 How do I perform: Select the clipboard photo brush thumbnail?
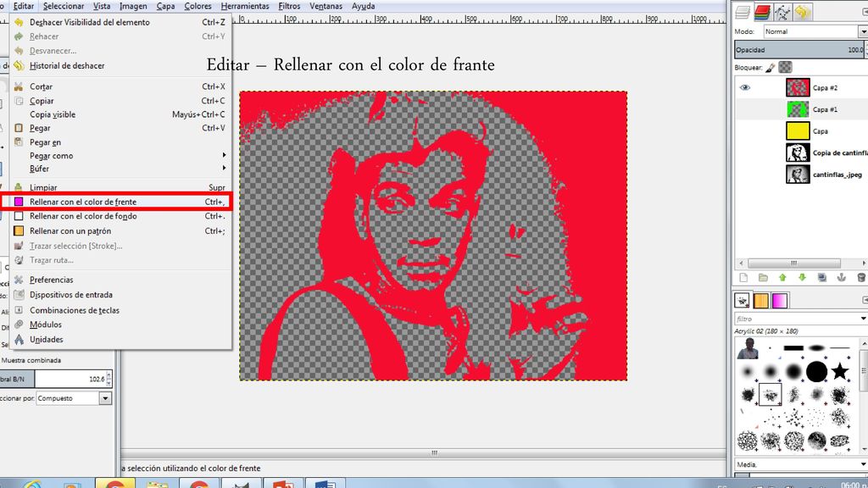click(x=748, y=348)
